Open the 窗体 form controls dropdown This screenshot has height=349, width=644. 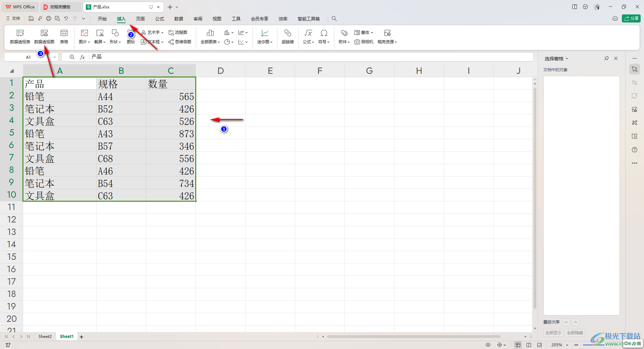364,33
